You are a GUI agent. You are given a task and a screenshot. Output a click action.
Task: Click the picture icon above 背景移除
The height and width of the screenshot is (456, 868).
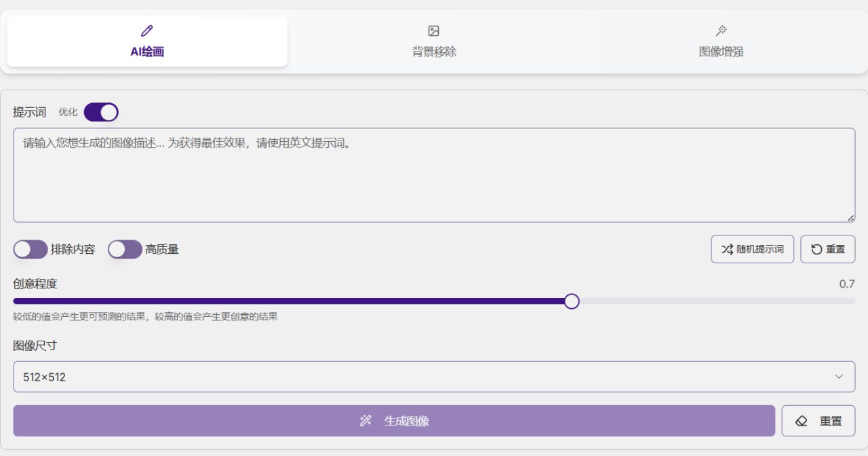point(434,31)
